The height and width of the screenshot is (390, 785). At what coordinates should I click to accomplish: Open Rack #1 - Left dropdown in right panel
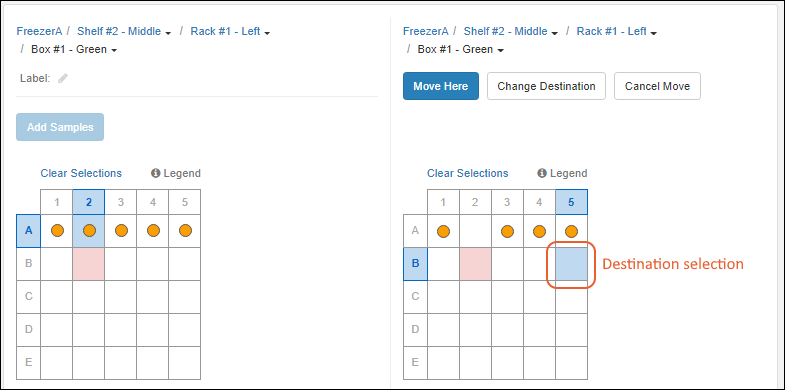(616, 32)
